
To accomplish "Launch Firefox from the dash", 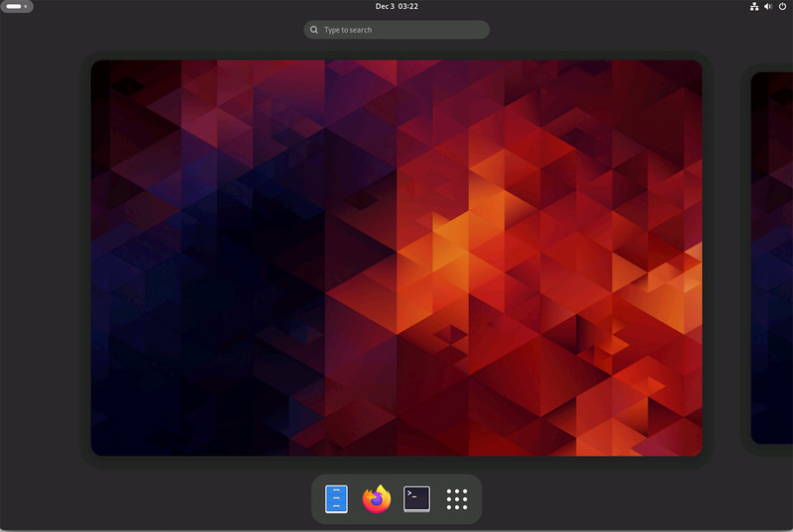I will click(377, 498).
